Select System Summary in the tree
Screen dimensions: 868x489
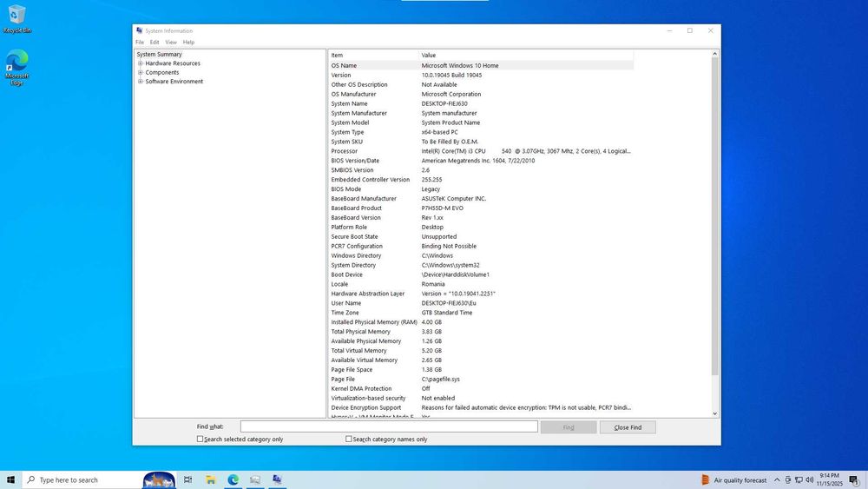(x=160, y=54)
